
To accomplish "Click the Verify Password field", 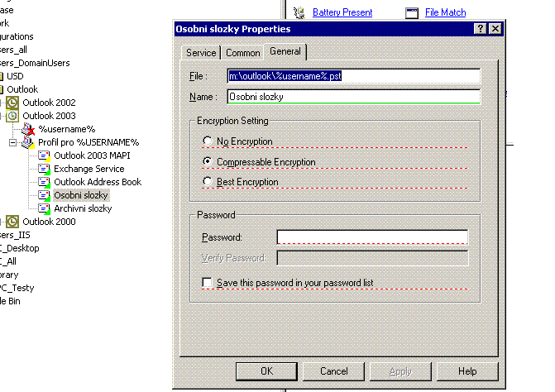I will point(372,258).
